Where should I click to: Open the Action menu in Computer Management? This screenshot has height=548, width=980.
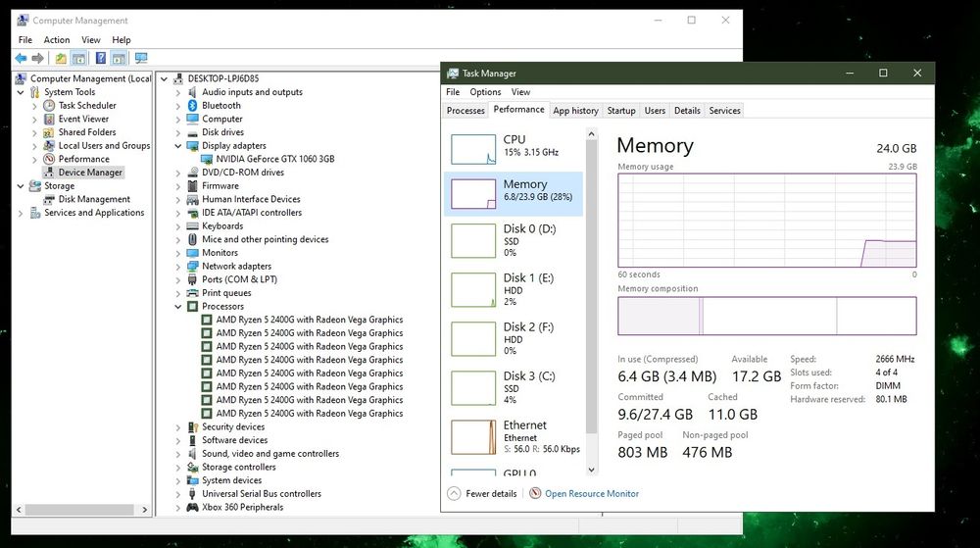(x=56, y=40)
